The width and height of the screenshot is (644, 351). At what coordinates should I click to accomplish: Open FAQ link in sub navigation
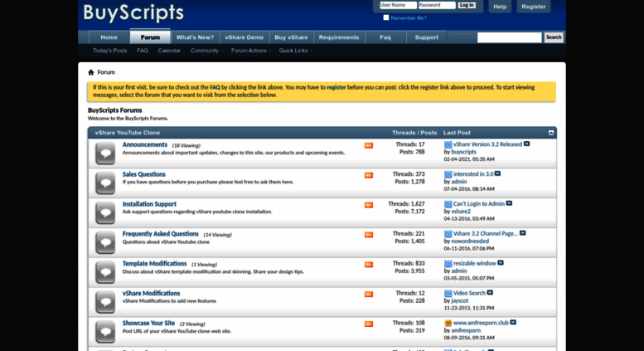tap(142, 51)
